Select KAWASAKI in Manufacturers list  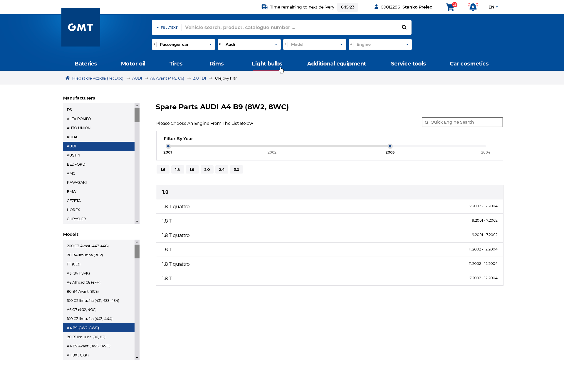click(99, 183)
